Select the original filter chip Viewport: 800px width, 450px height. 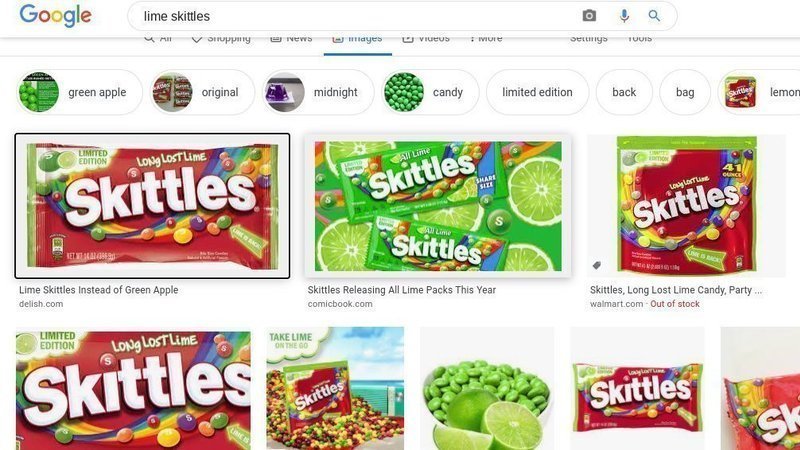tap(202, 92)
